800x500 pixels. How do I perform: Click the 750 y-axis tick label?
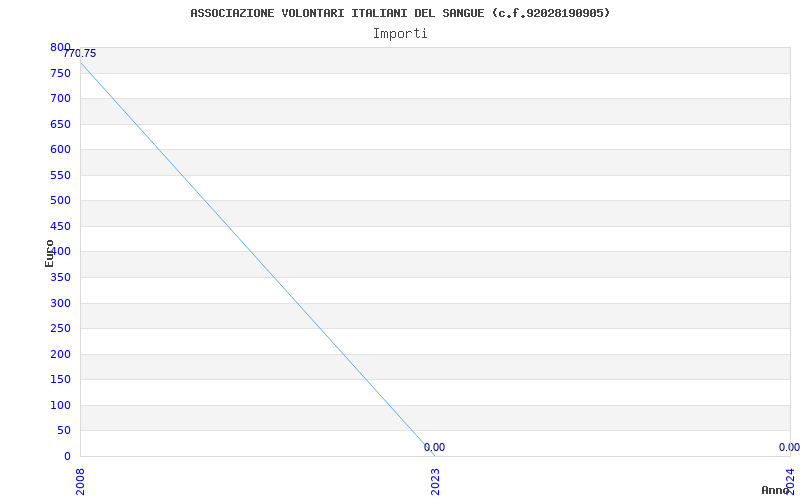pyautogui.click(x=60, y=73)
